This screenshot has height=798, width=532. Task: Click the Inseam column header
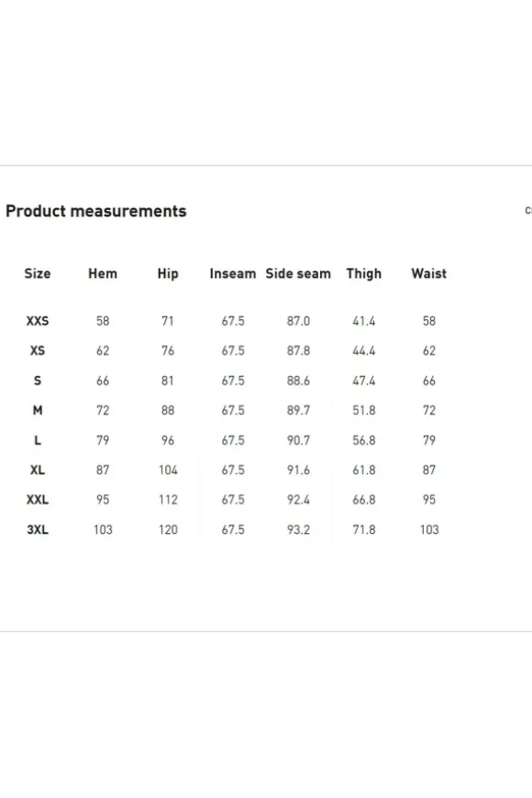(233, 273)
